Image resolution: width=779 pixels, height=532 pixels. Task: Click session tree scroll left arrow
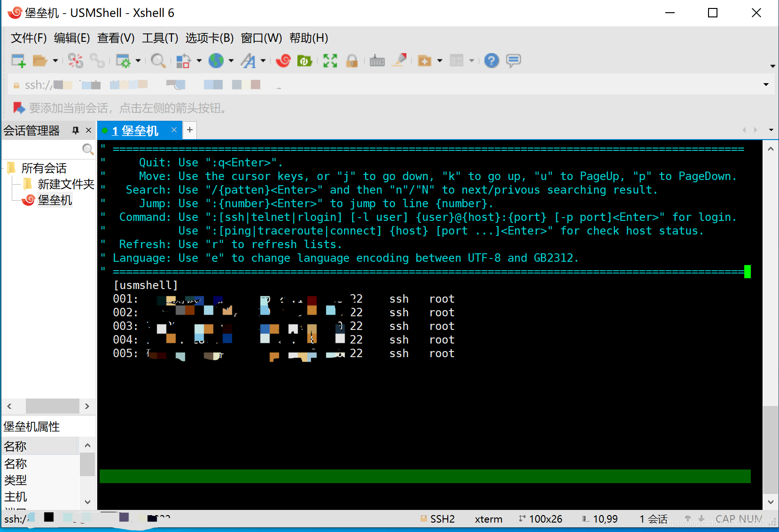click(x=9, y=406)
